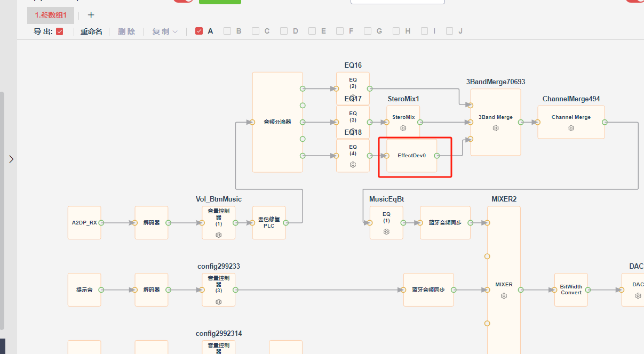Click the 重命名 rename button
This screenshot has width=644, height=354.
tap(91, 31)
